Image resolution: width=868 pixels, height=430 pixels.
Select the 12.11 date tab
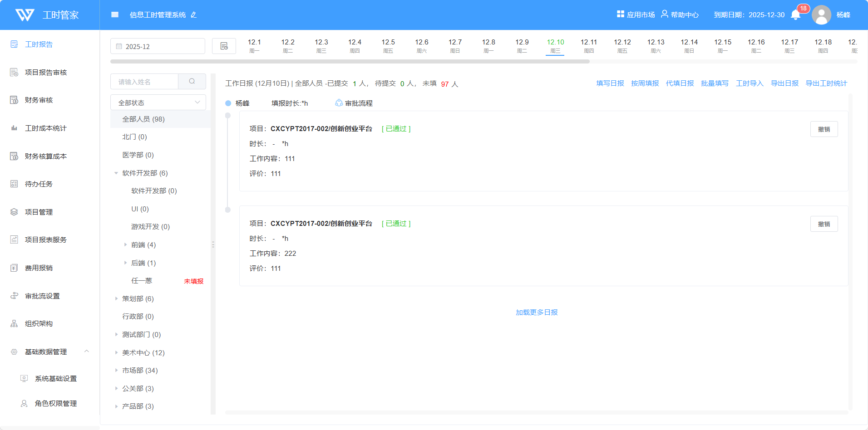589,46
